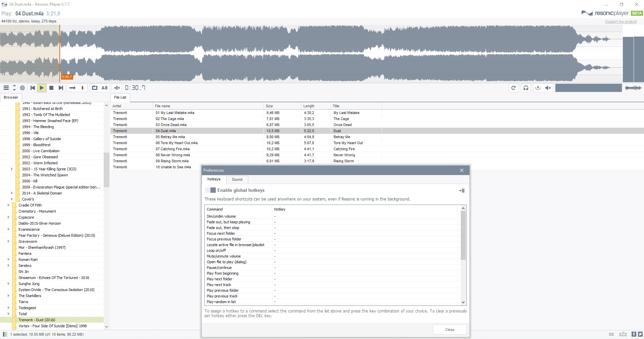The image size is (644, 339).
Task: Expand the 2003 - 15 Year Killing Spree folder
Action: [12, 169]
